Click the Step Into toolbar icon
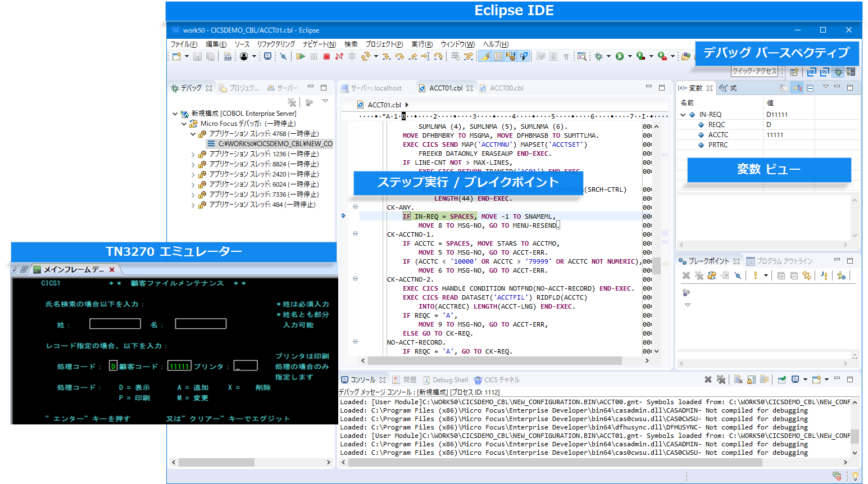Screen dimensions: 868x484 (386, 56)
